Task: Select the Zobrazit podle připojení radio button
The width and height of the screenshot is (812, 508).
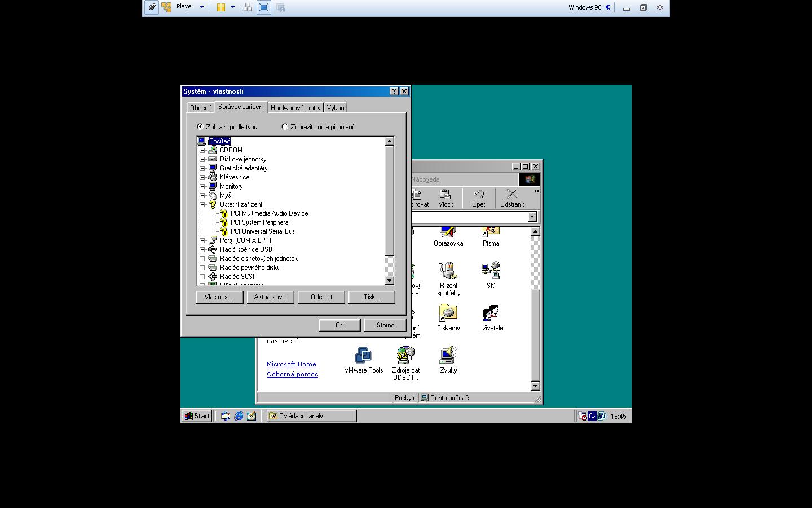Action: tap(285, 127)
